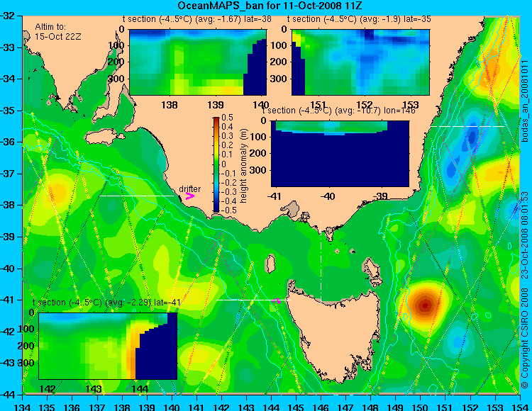Click the 'height anomaly (m)' color bar label

coord(243,166)
